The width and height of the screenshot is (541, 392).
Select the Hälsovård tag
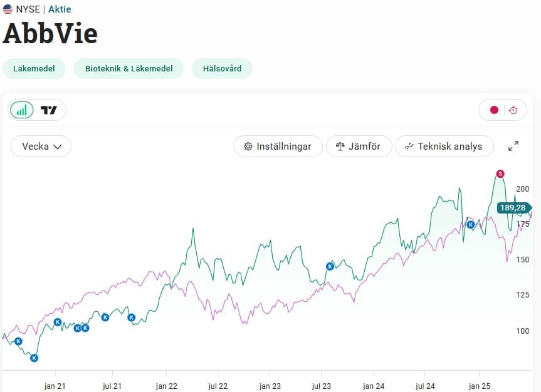click(x=222, y=68)
